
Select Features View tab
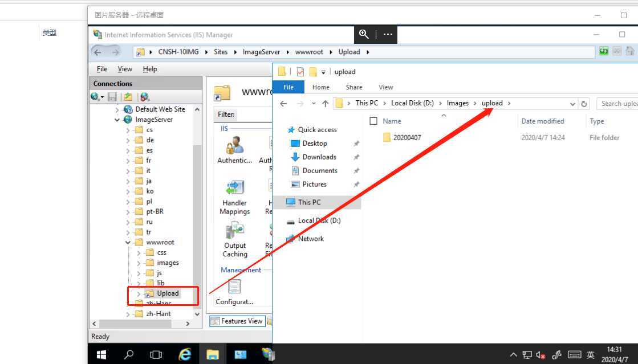237,321
